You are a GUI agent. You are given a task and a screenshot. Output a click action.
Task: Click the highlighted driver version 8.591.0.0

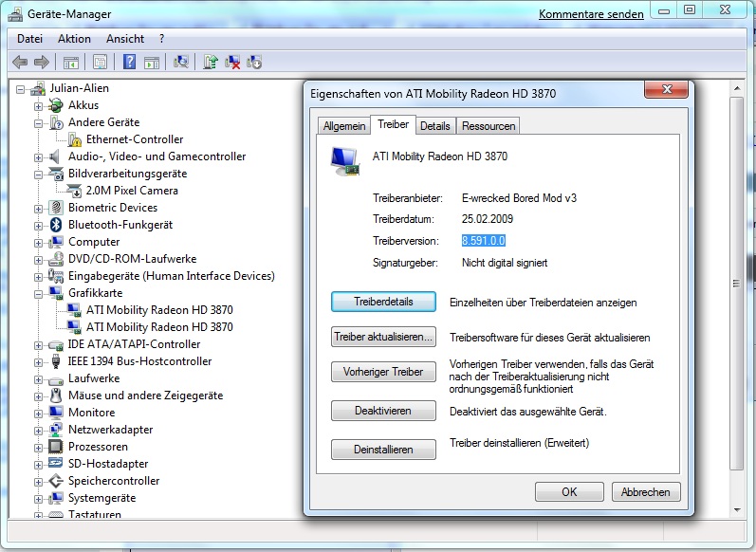[484, 241]
